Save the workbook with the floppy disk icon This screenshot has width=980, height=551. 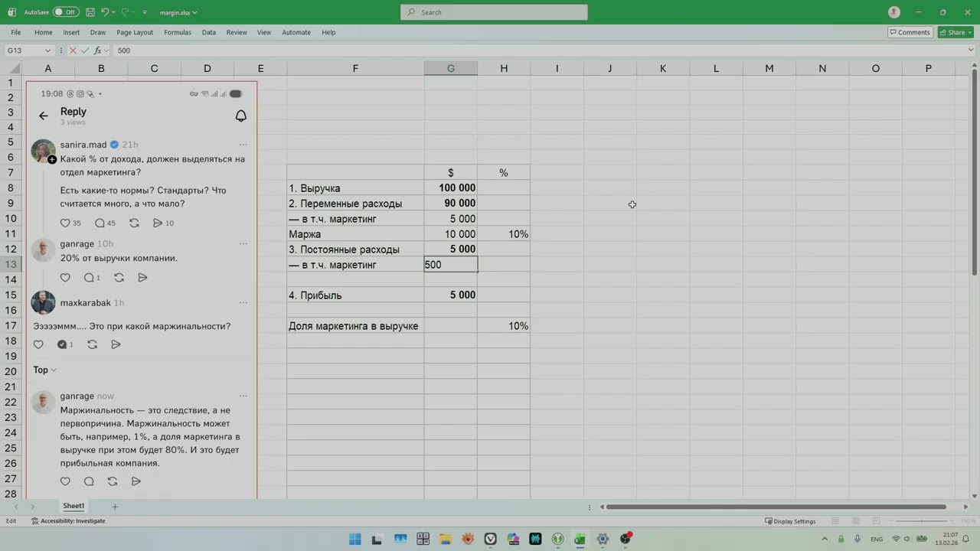90,12
